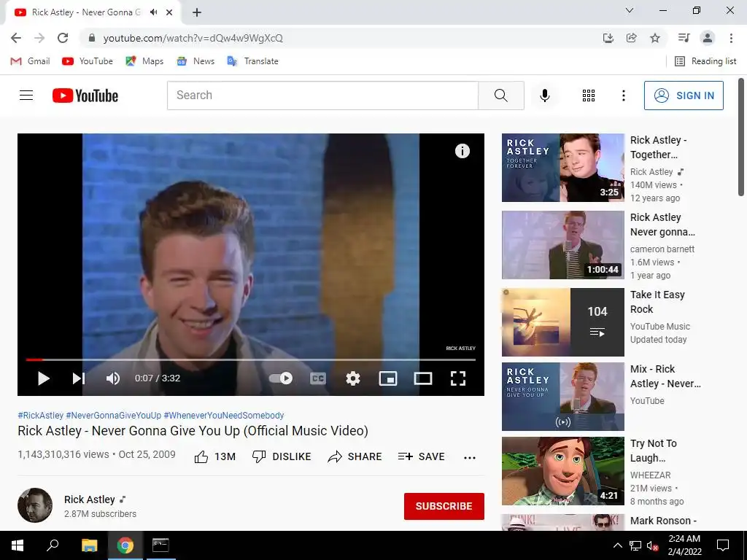Open the News bookmark

tap(196, 61)
